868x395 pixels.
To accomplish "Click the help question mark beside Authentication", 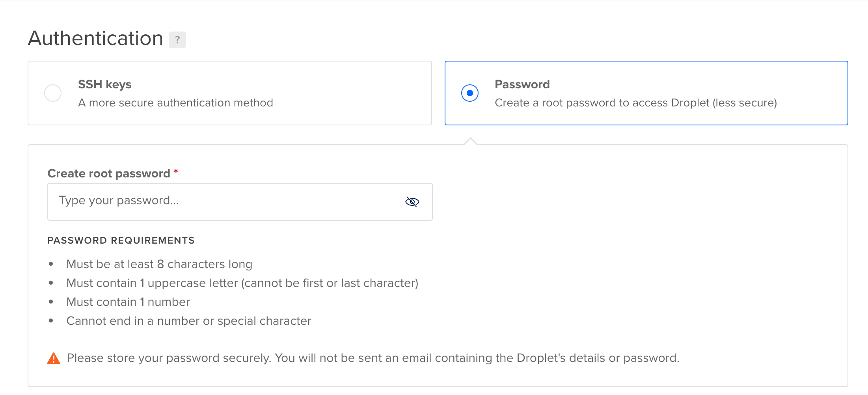I will tap(177, 40).
